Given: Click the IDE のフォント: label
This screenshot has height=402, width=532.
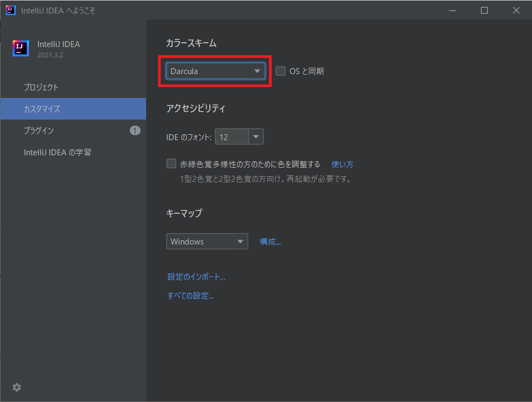Looking at the screenshot, I should point(189,137).
